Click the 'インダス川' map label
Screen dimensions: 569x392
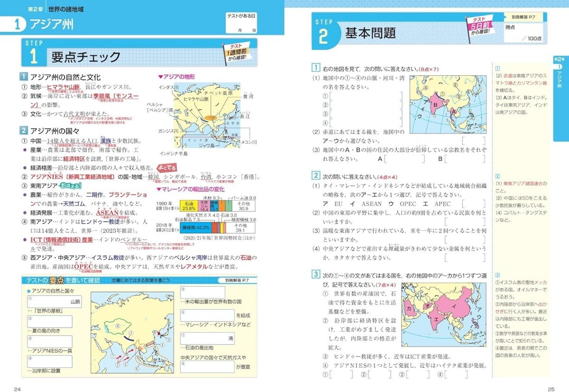pyautogui.click(x=168, y=87)
